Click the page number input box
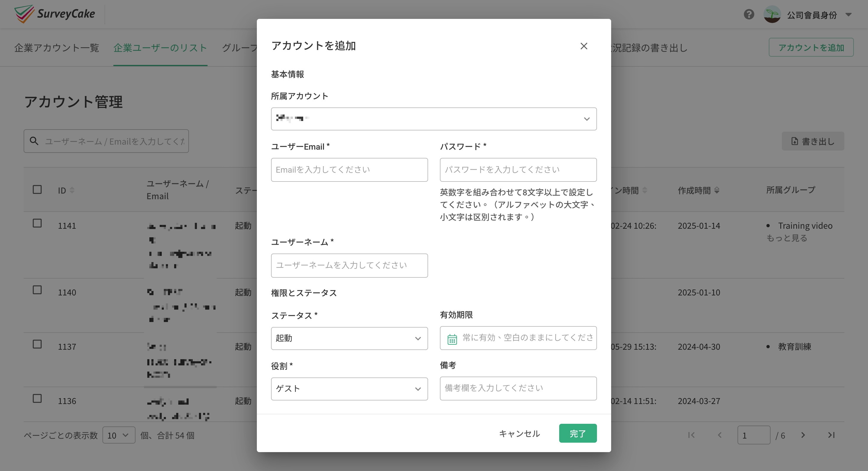This screenshot has width=868, height=471. pos(753,435)
